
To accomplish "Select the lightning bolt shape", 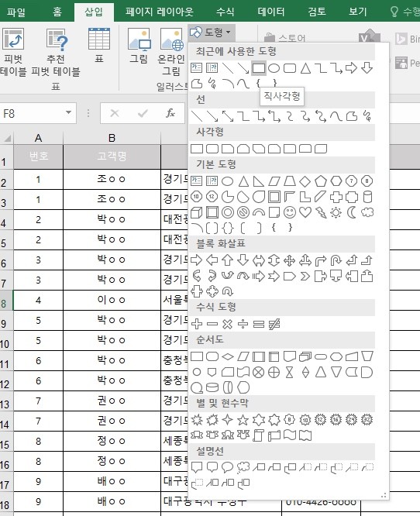I will pyautogui.click(x=321, y=212).
